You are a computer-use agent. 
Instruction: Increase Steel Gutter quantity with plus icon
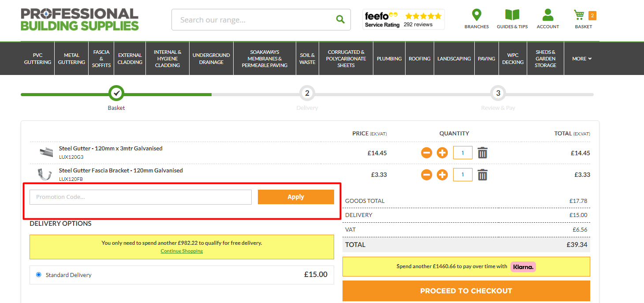[x=442, y=153]
